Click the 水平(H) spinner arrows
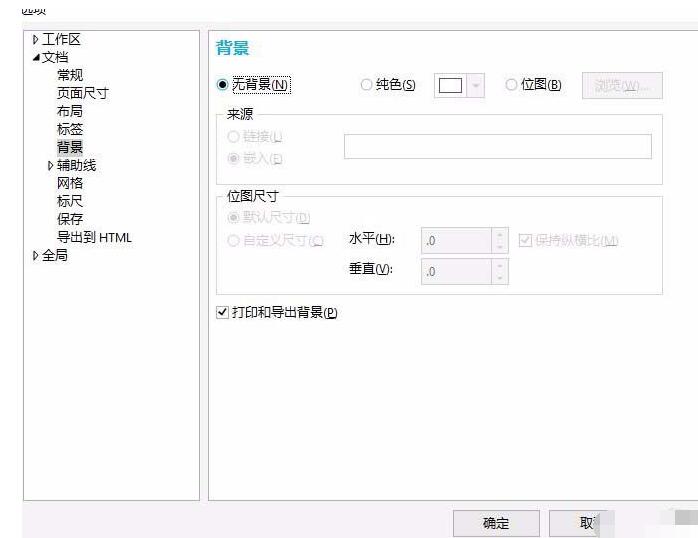This screenshot has height=538, width=698. click(500, 241)
